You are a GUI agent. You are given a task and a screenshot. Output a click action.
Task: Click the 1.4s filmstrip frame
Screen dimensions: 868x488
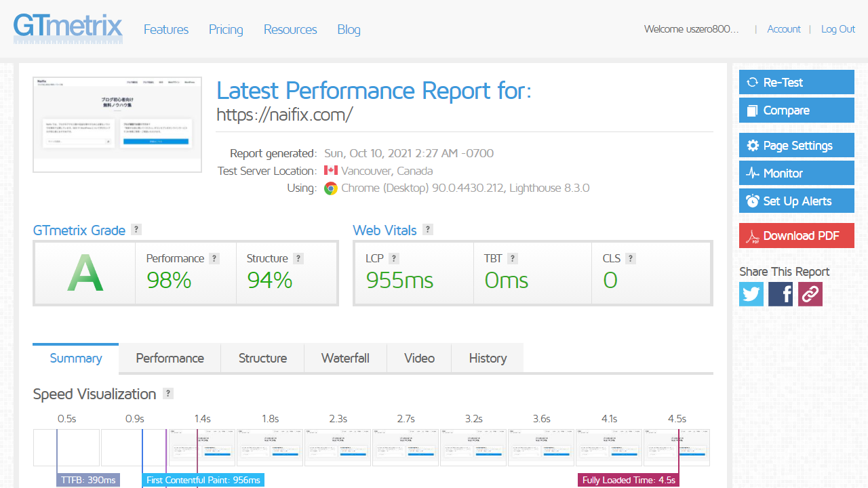202,447
